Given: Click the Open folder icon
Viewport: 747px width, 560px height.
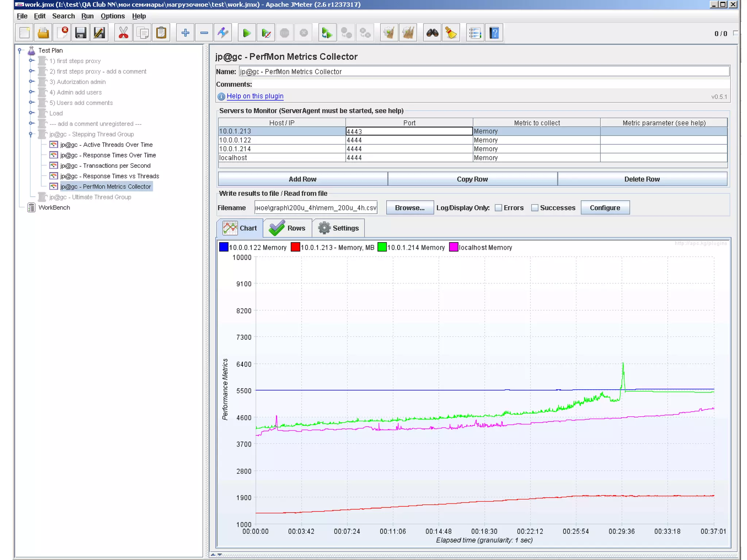Looking at the screenshot, I should click(x=43, y=33).
